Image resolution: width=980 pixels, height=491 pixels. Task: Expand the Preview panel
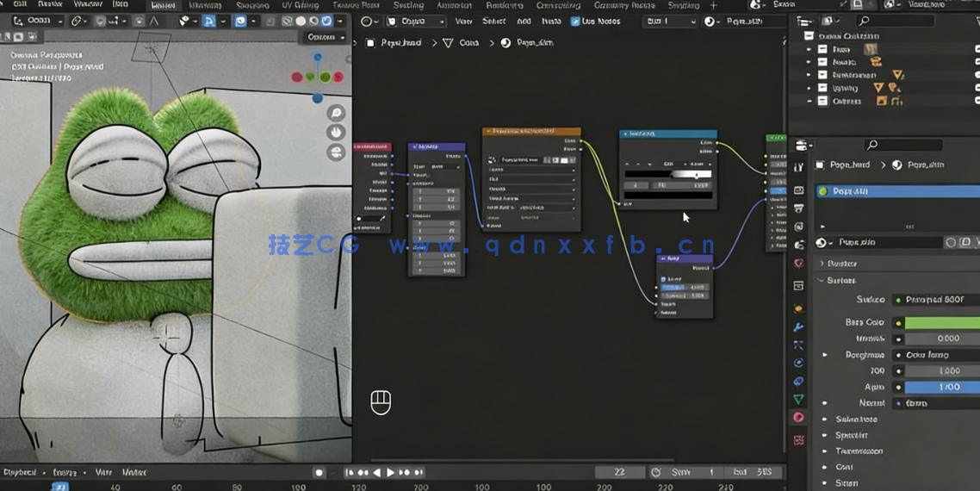point(822,264)
